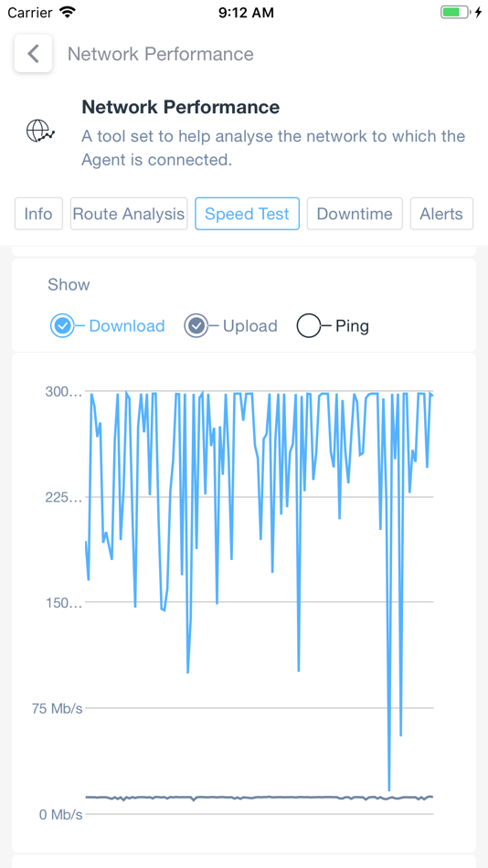Toggle the Upload series checkbox

point(196,326)
